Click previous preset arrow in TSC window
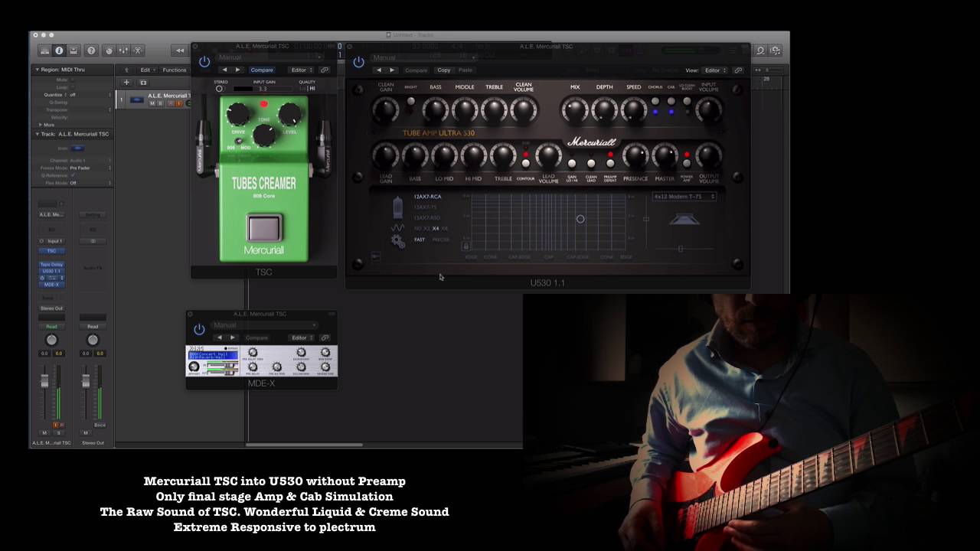This screenshot has width=980, height=551. click(x=224, y=70)
